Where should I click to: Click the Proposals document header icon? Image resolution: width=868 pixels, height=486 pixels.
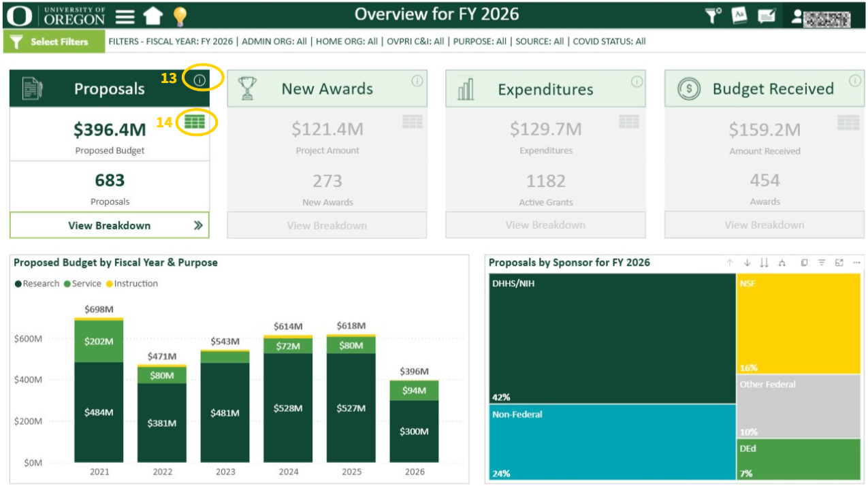coord(33,89)
